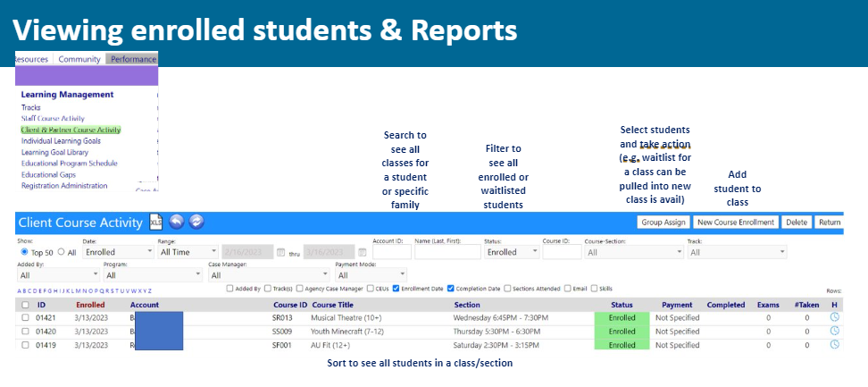
Task: Tick the header select-all checkbox
Action: (25, 305)
